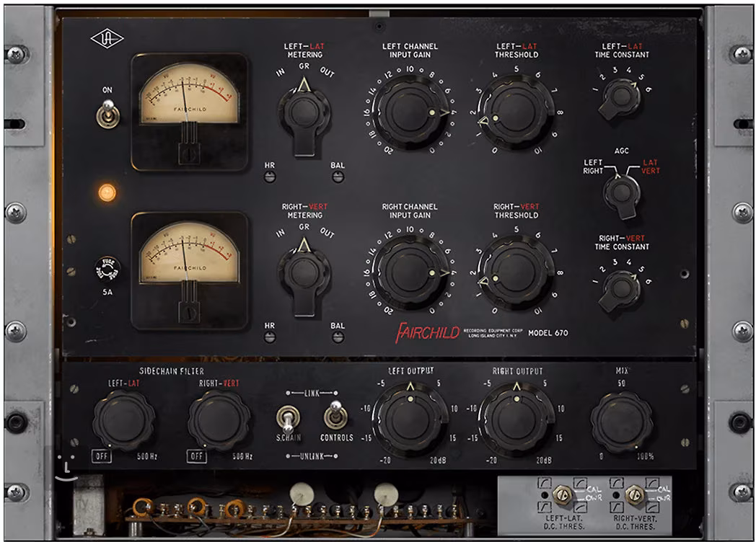Click the Left Output level knob
Image resolution: width=756 pixels, height=542 pixels.
point(409,421)
